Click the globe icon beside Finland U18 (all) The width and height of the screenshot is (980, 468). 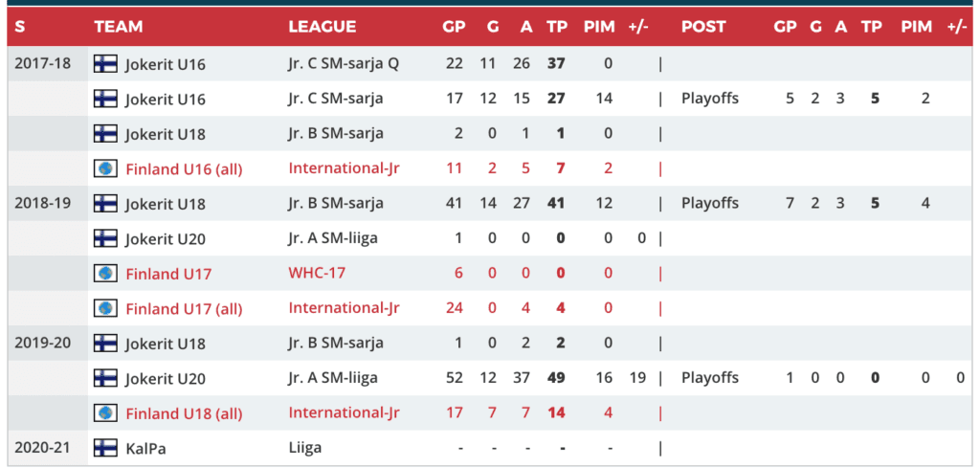pos(105,412)
